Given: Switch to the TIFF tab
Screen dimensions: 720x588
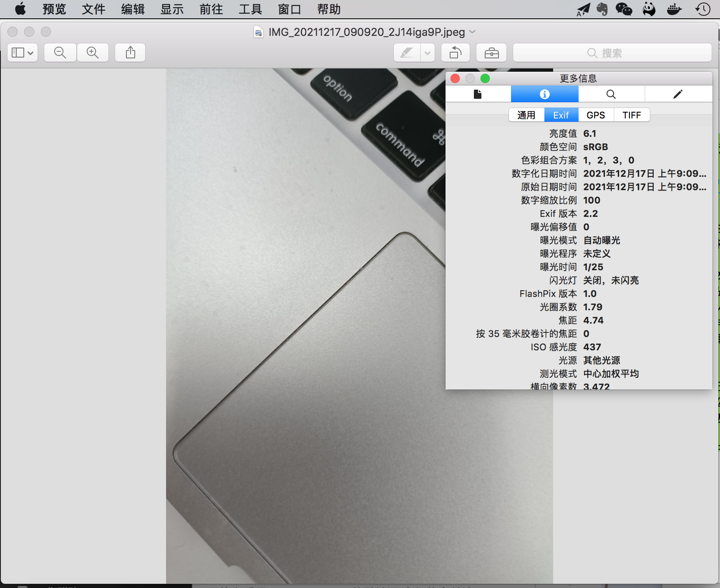Looking at the screenshot, I should click(x=632, y=115).
